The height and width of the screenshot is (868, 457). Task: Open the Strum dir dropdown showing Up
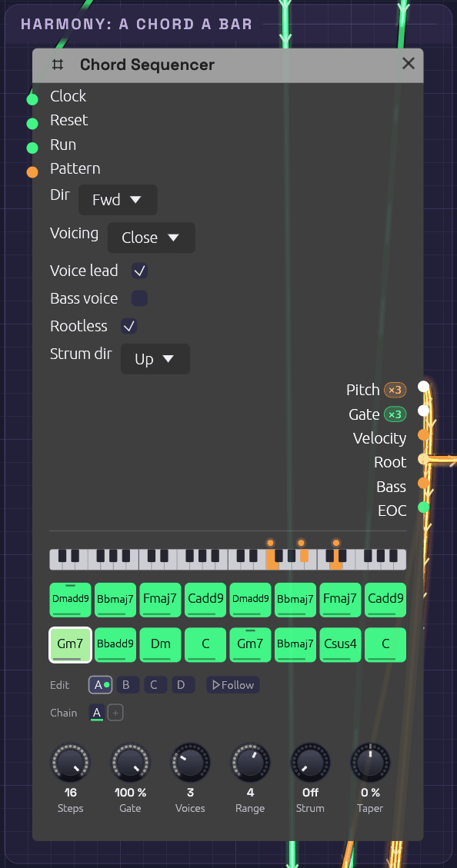tap(155, 359)
